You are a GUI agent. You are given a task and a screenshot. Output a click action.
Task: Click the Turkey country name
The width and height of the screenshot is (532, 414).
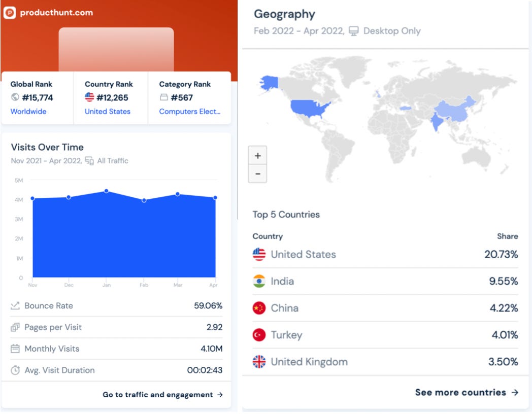coord(286,335)
